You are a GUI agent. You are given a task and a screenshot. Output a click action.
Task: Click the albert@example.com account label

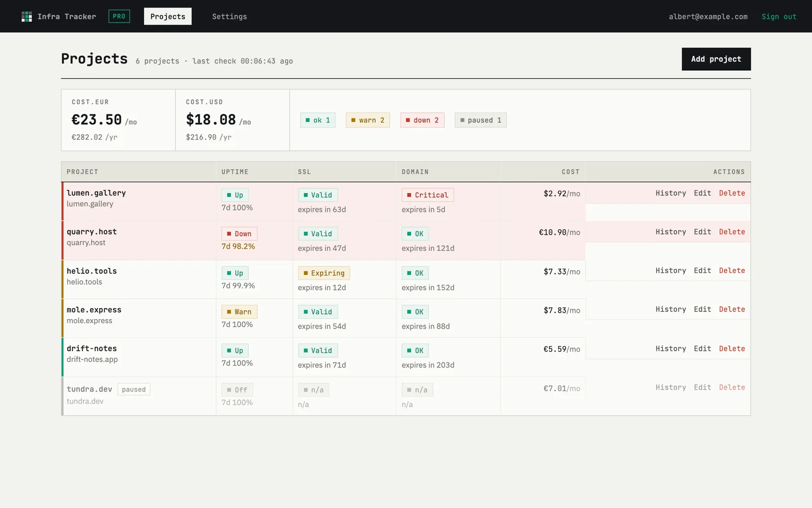click(x=708, y=16)
